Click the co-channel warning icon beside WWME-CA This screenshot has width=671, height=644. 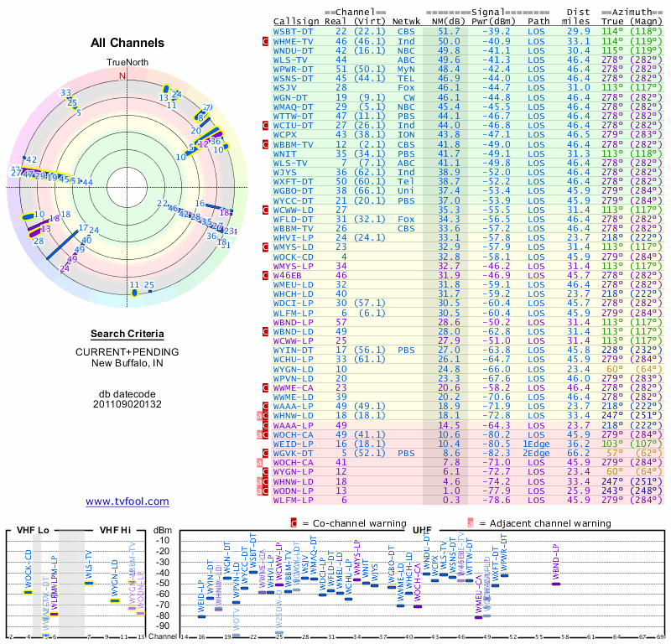pos(265,387)
